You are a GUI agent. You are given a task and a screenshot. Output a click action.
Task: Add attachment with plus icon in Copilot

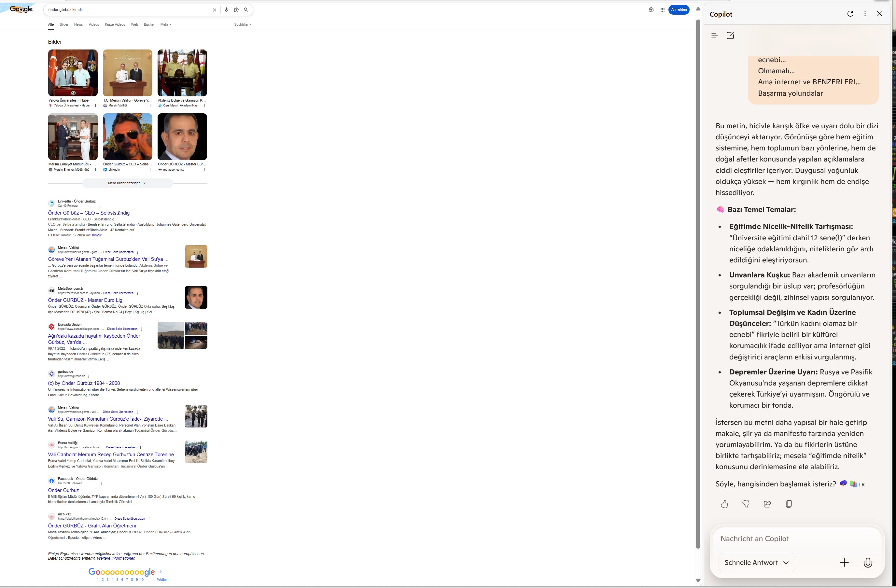pyautogui.click(x=844, y=563)
